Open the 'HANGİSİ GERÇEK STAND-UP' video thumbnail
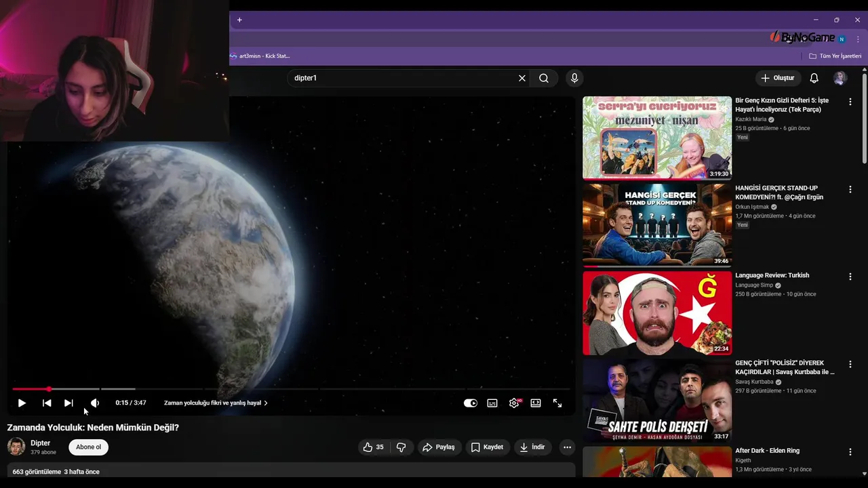Screen dimensions: 868x488 tap(657, 225)
